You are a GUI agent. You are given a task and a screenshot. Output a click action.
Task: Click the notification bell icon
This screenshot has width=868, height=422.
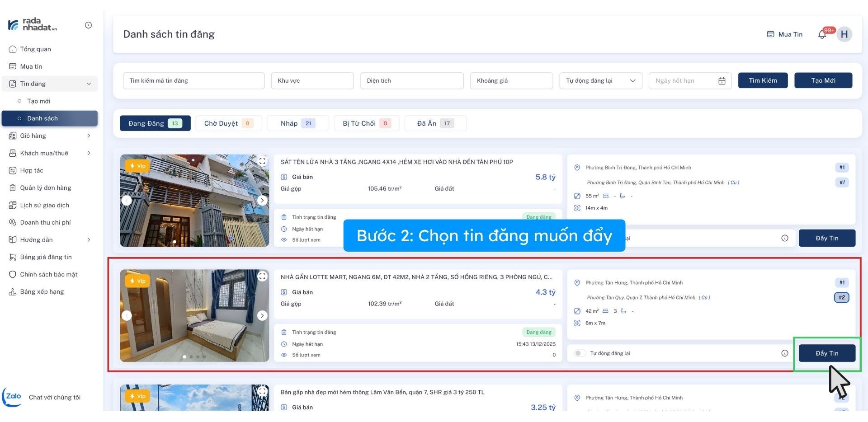(822, 35)
